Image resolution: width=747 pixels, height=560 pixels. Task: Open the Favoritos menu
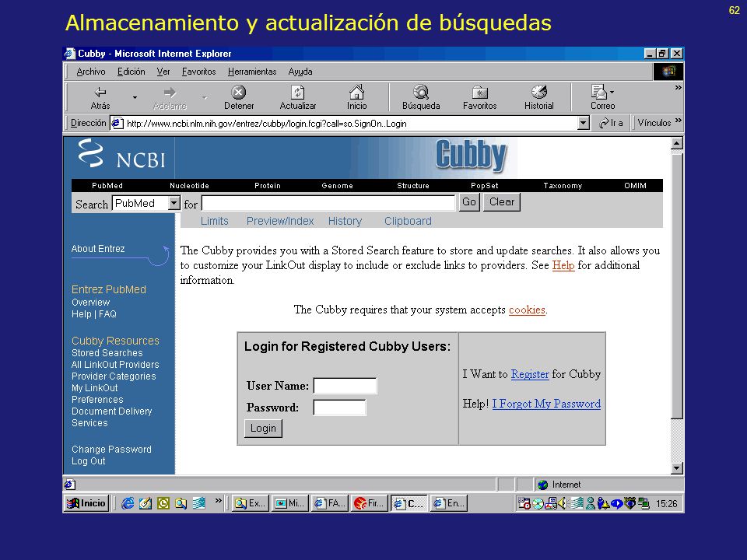point(198,72)
